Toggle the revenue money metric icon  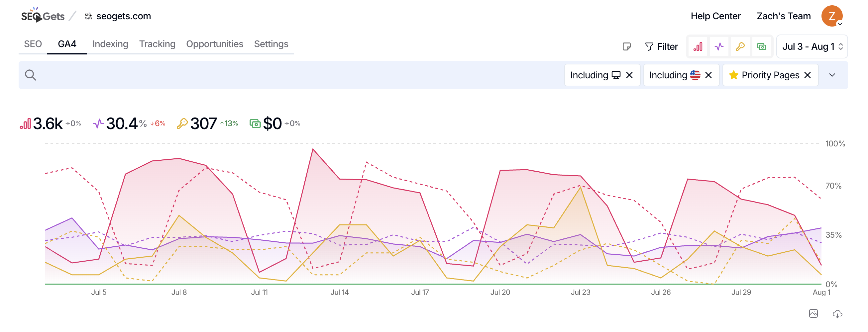click(x=762, y=46)
